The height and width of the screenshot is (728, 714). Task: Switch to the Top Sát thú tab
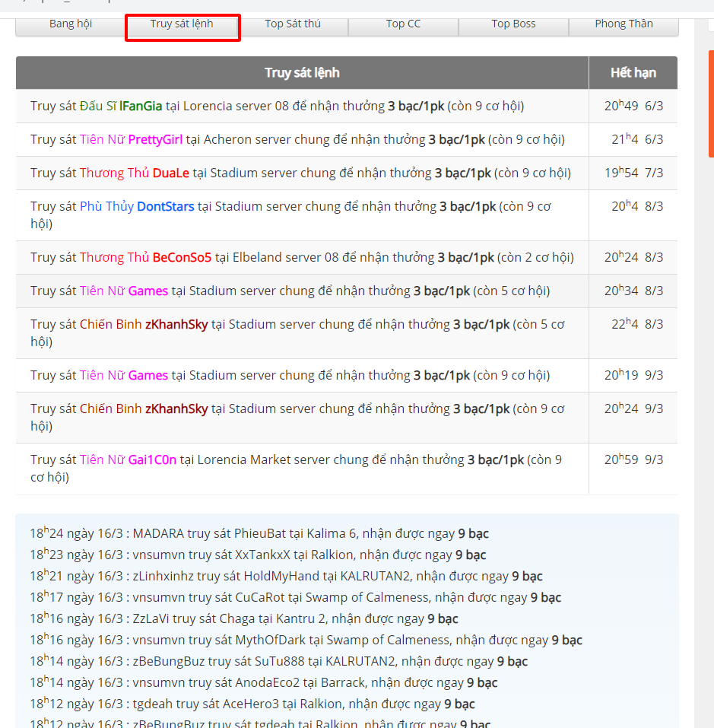[293, 24]
